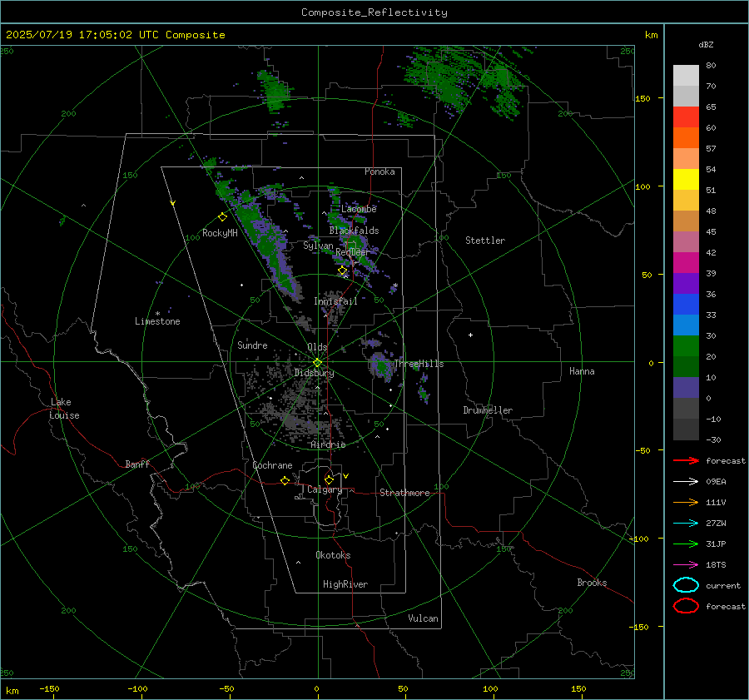The image size is (749, 700).
Task: Click the red forecast ellipse icon
Action: [686, 606]
